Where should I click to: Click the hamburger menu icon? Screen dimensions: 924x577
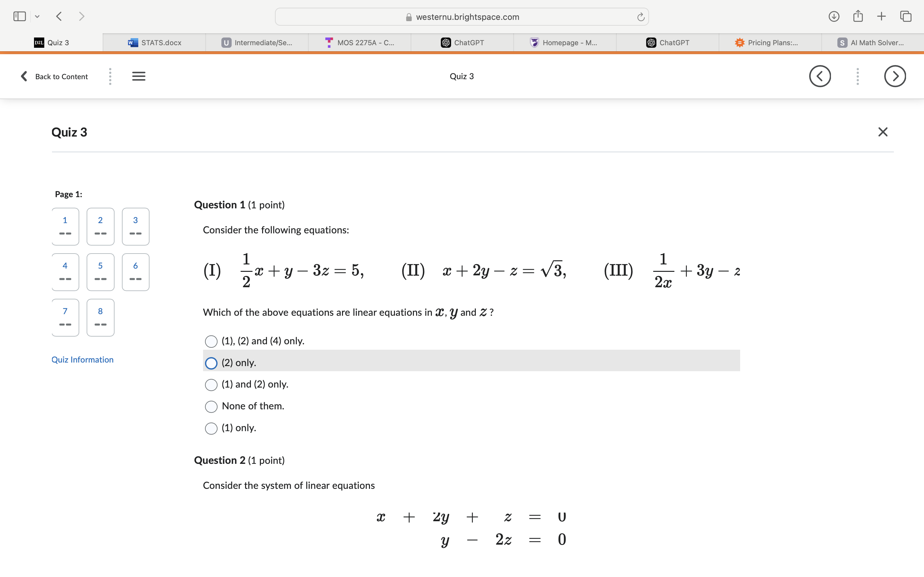point(139,76)
